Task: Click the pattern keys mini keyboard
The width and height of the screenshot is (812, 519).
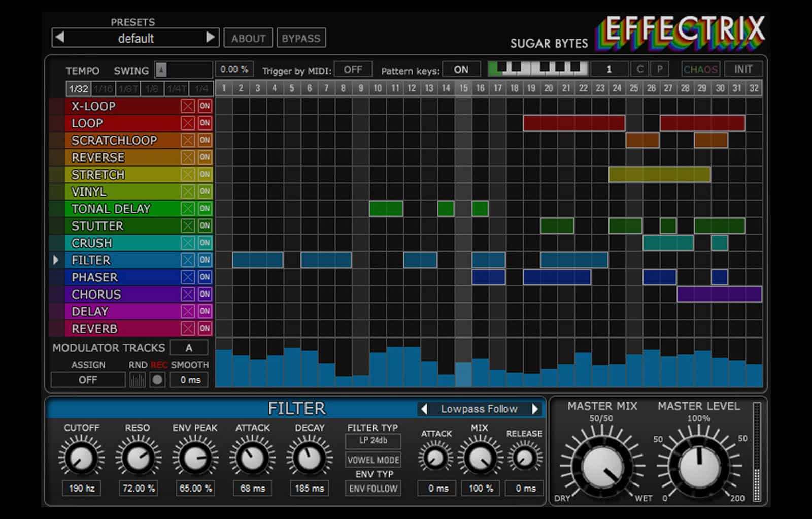Action: click(x=538, y=69)
